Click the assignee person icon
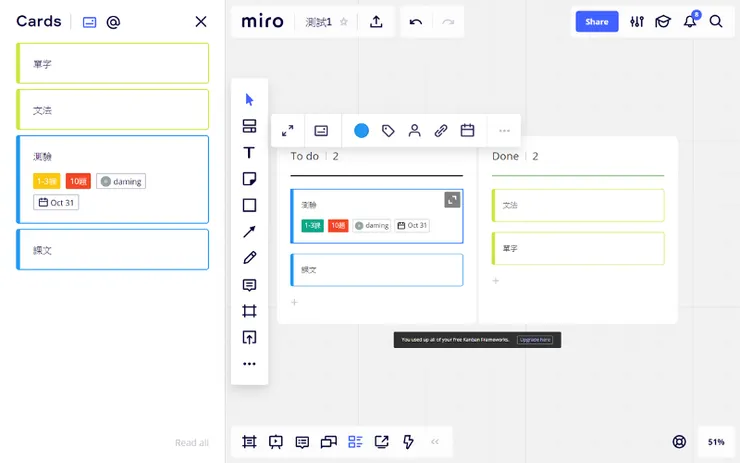Viewport: 740px width, 463px height. [414, 131]
